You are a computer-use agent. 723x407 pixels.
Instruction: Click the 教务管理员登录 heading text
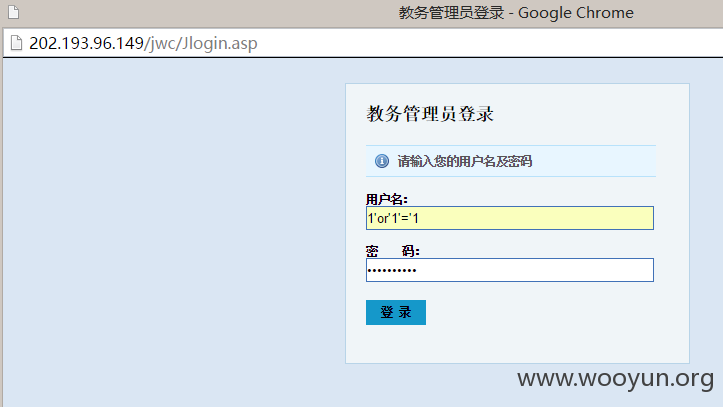click(430, 114)
